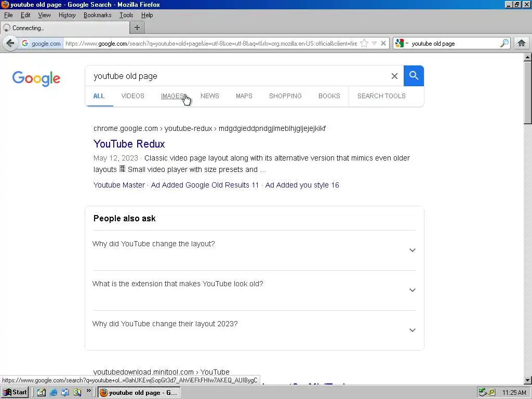Open the Help menu
This screenshot has width=532, height=399.
click(147, 15)
